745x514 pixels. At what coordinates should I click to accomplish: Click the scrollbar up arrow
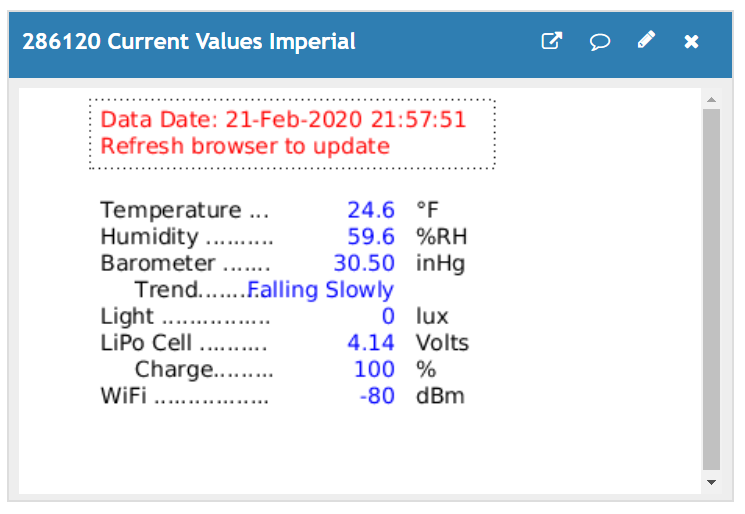(x=711, y=100)
